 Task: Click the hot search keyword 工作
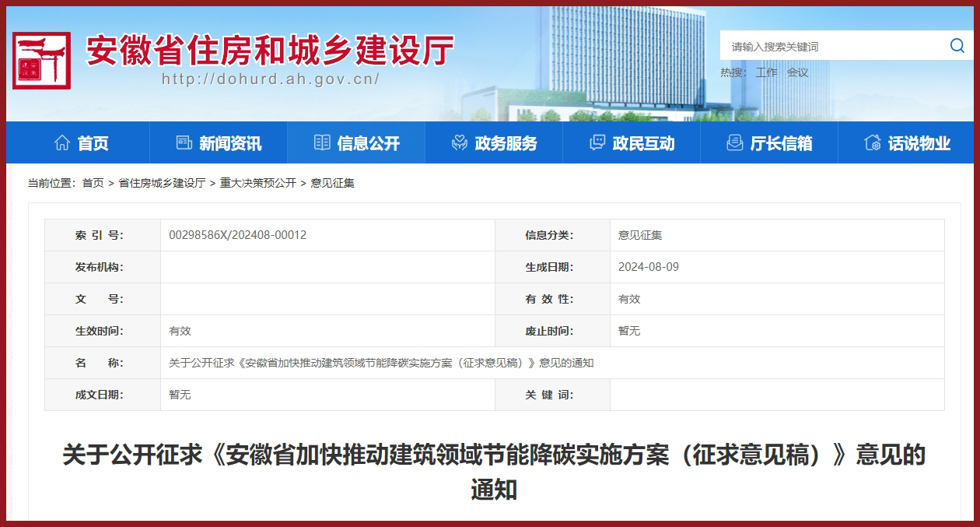click(767, 72)
